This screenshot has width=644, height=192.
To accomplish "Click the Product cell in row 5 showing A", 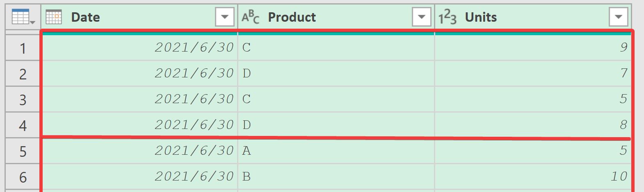I will point(336,151).
